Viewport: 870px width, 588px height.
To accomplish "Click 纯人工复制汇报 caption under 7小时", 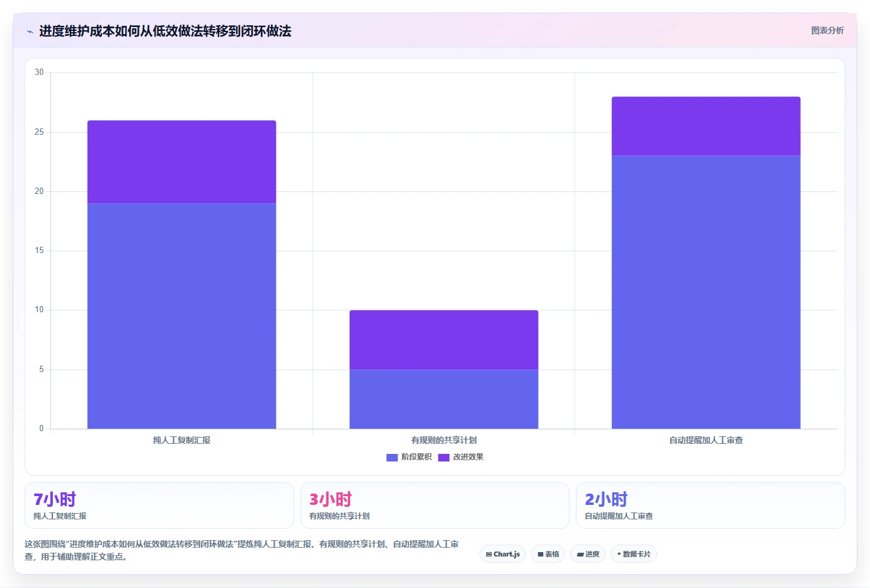I will 60,516.
